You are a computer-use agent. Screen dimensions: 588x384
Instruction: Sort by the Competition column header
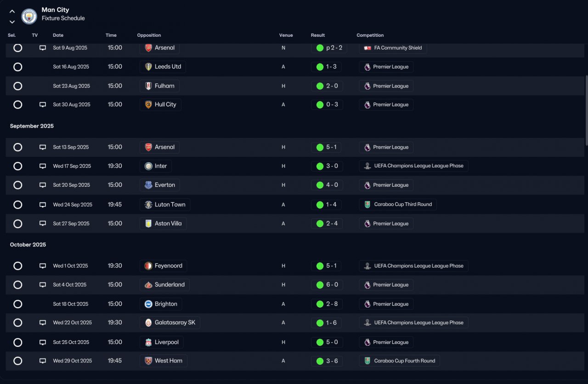370,35
